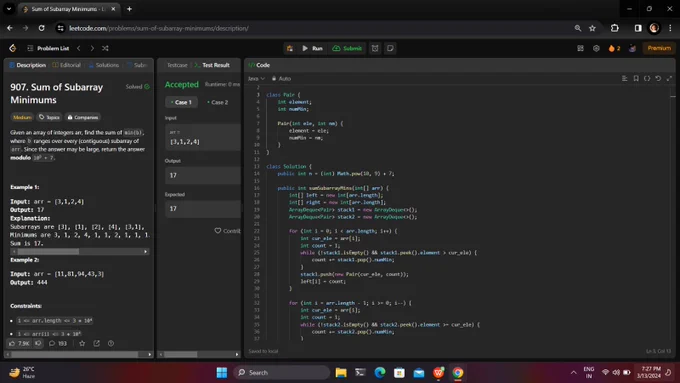
Task: Click the bookmark icon in code toolbar
Action: (636, 79)
